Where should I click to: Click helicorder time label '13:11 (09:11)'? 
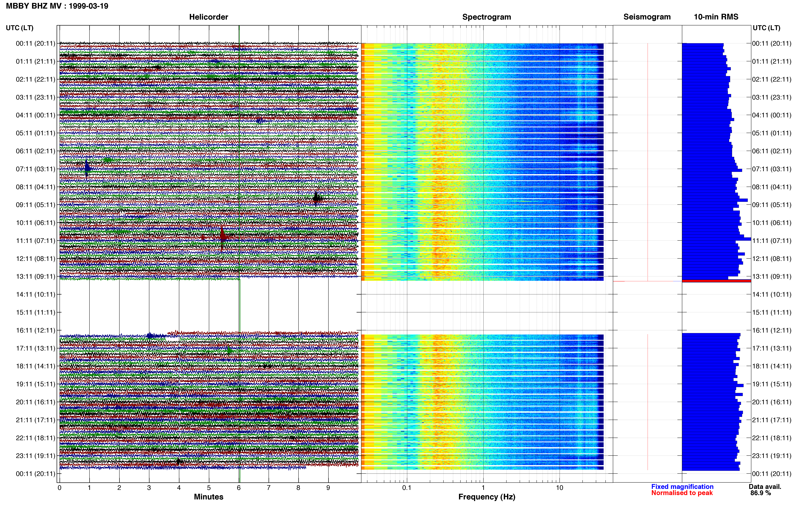tap(36, 277)
